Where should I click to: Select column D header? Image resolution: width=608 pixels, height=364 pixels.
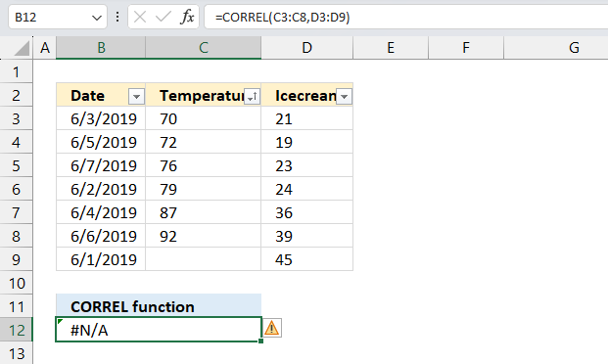(307, 48)
